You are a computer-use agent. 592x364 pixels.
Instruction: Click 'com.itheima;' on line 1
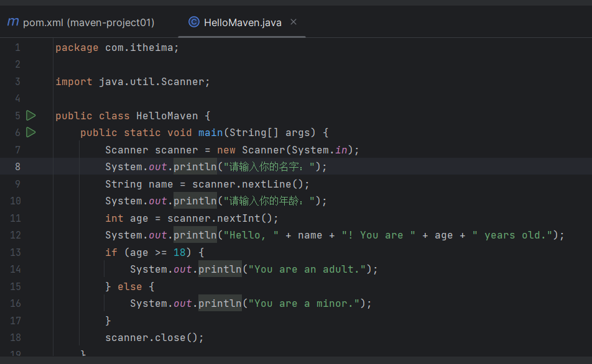[x=142, y=48]
